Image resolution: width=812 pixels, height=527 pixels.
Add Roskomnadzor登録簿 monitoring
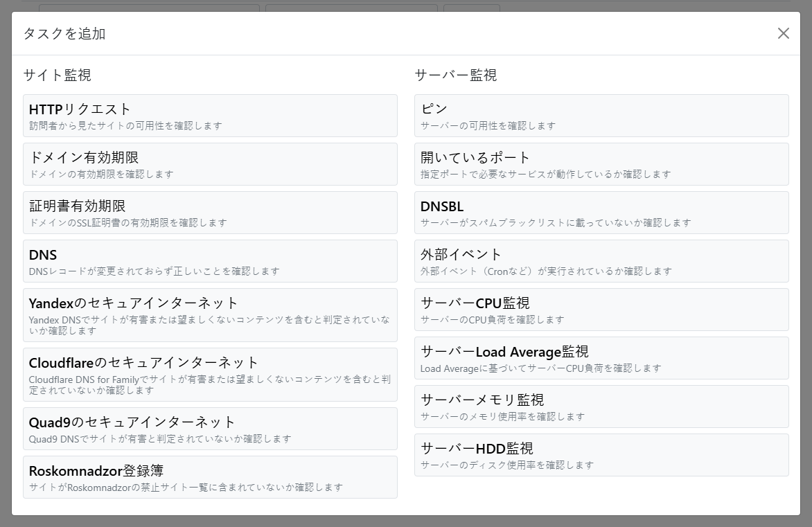point(210,476)
